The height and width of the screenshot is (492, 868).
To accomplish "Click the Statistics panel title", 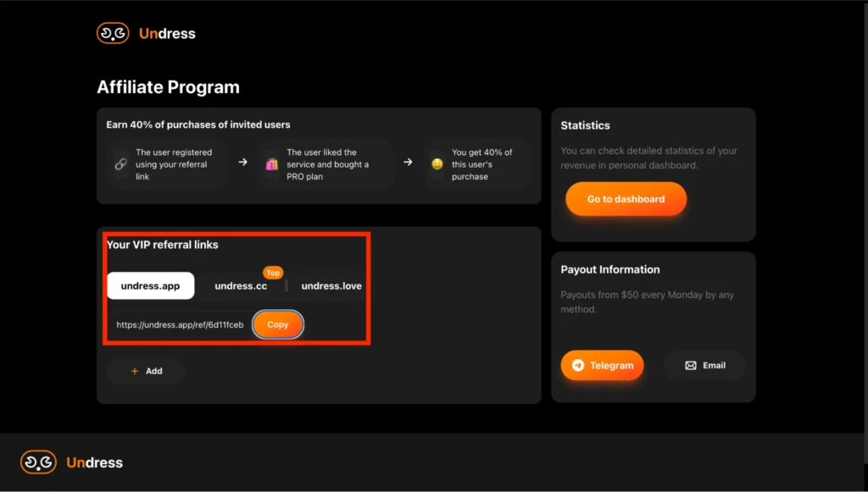I will click(x=585, y=125).
